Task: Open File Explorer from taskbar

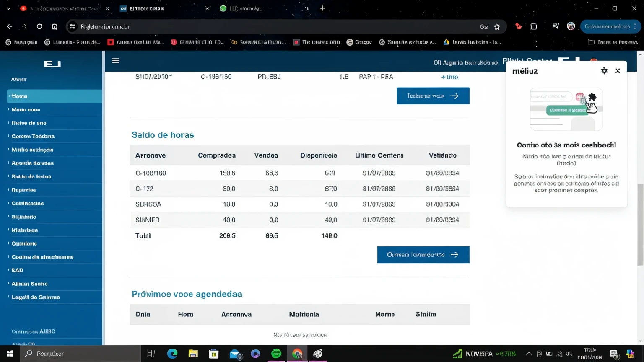Action: 193,354
